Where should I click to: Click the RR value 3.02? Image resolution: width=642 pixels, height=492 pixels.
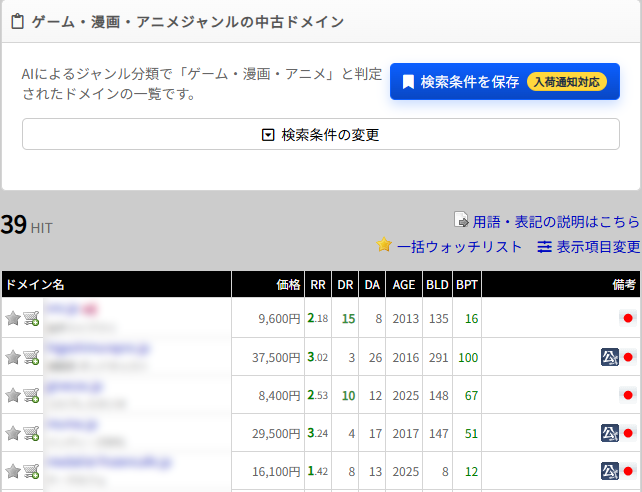(318, 357)
